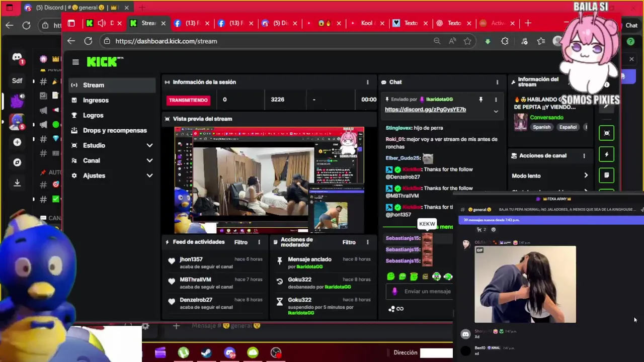Image resolution: width=644 pixels, height=362 pixels.
Task: Click the green screenshot widget button
Action: coord(607,133)
